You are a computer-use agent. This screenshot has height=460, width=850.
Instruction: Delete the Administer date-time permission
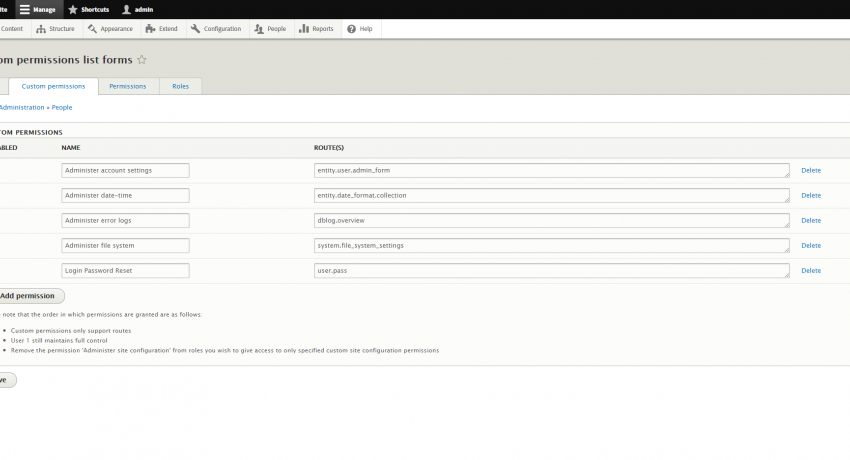pyautogui.click(x=811, y=195)
